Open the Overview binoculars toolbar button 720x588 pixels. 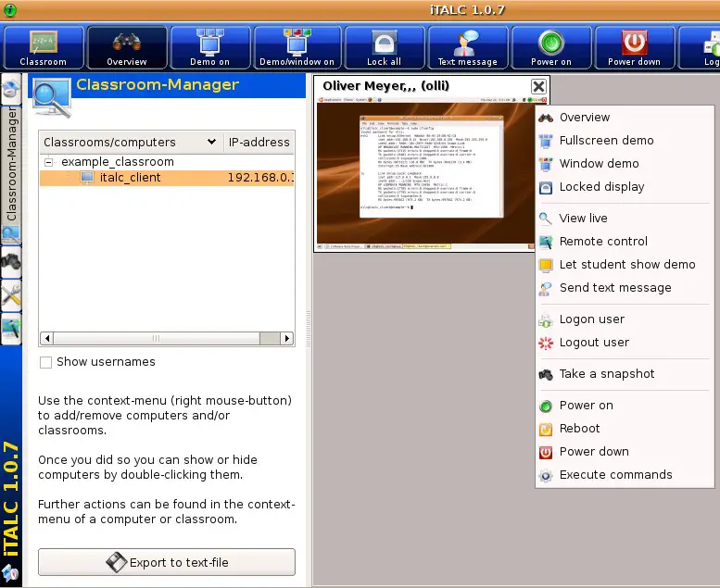pyautogui.click(x=127, y=48)
